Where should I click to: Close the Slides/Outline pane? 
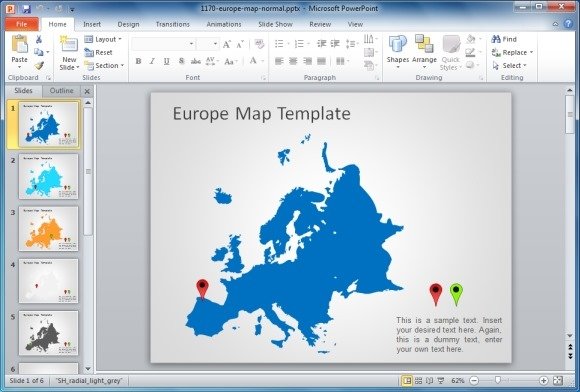pyautogui.click(x=87, y=91)
